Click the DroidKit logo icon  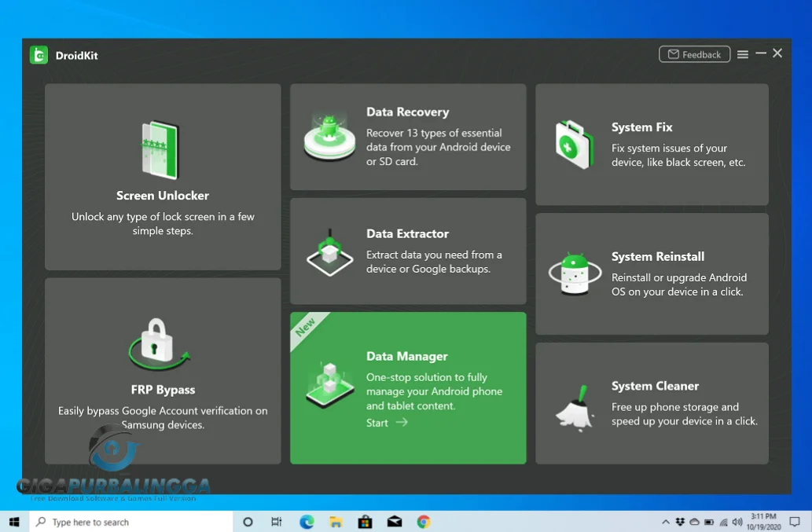tap(39, 55)
